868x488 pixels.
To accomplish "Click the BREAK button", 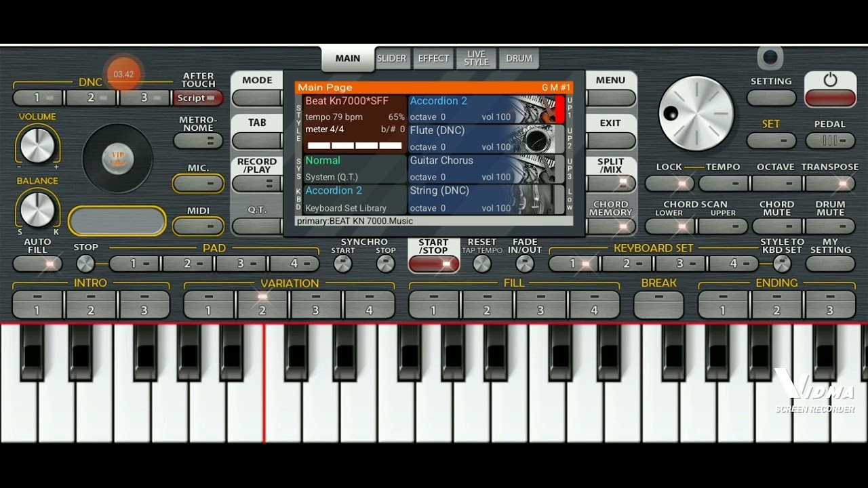I will (x=658, y=305).
